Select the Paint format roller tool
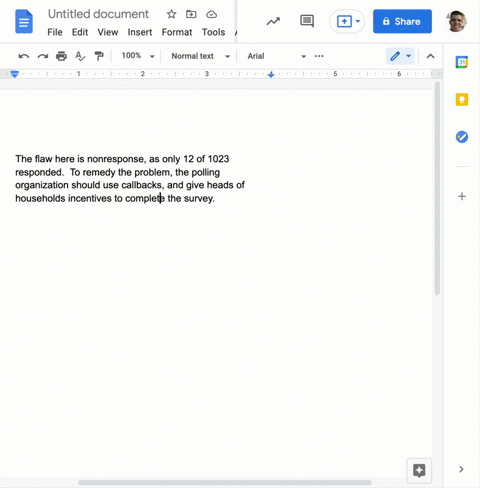Viewport: 480px width, 488px height. 99,56
